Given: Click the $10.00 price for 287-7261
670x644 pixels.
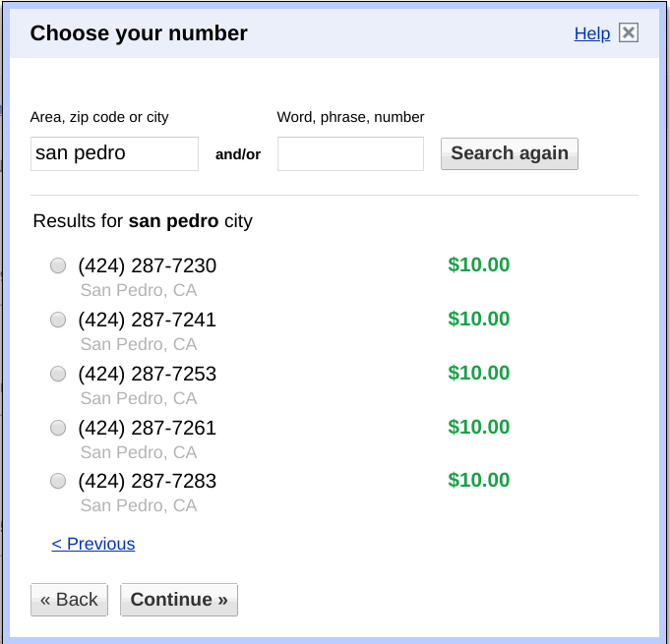Looking at the screenshot, I should [x=478, y=427].
